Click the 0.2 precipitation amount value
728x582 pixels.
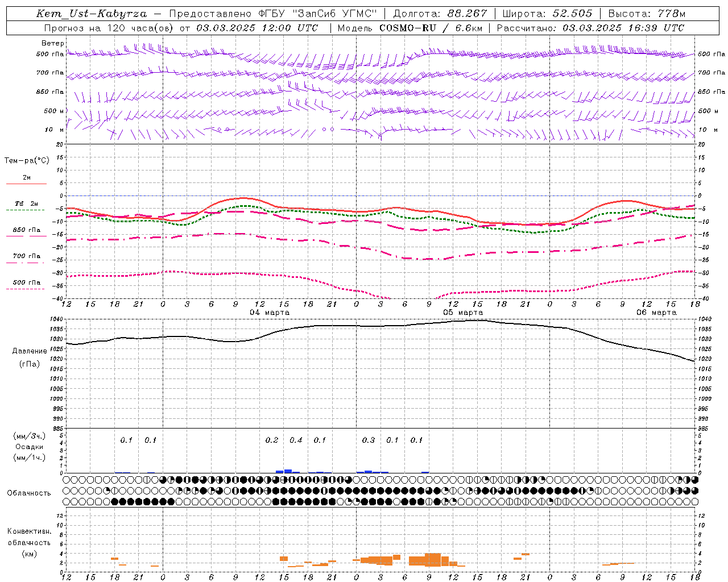pos(272,440)
